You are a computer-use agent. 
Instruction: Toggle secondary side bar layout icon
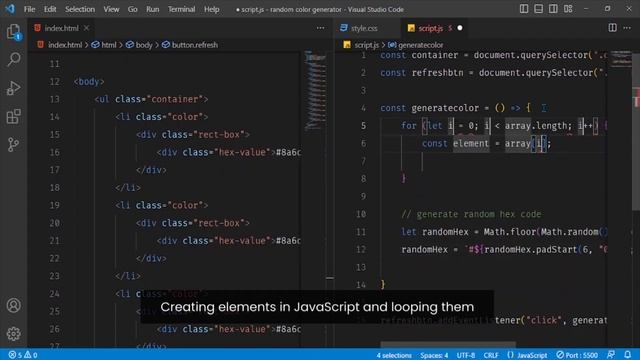tap(553, 9)
